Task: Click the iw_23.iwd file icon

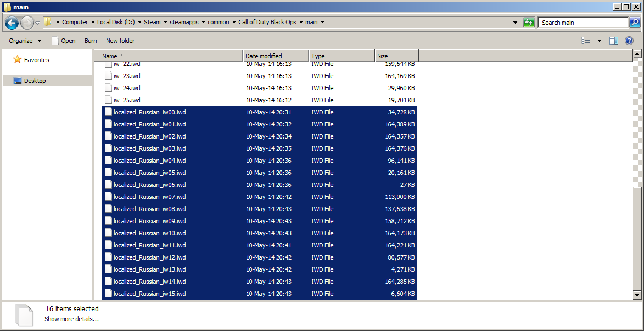Action: click(x=108, y=76)
